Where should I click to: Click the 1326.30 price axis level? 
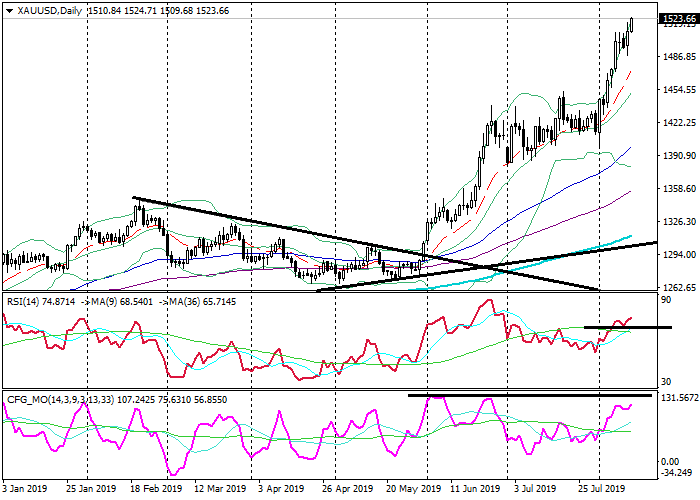680,222
